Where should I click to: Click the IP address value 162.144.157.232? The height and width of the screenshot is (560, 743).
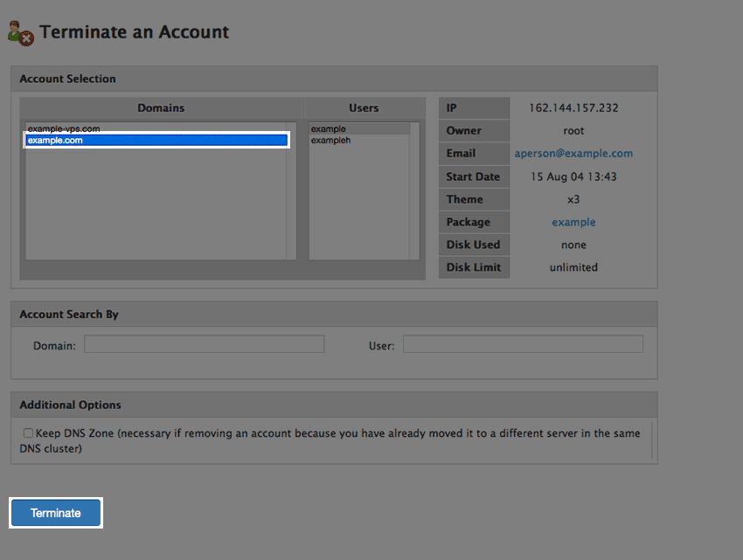pyautogui.click(x=573, y=107)
